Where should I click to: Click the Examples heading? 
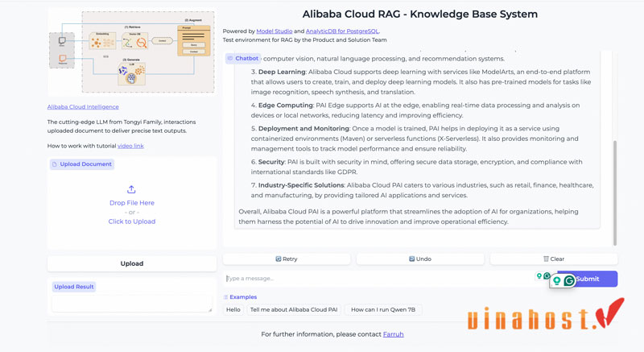[x=243, y=297]
